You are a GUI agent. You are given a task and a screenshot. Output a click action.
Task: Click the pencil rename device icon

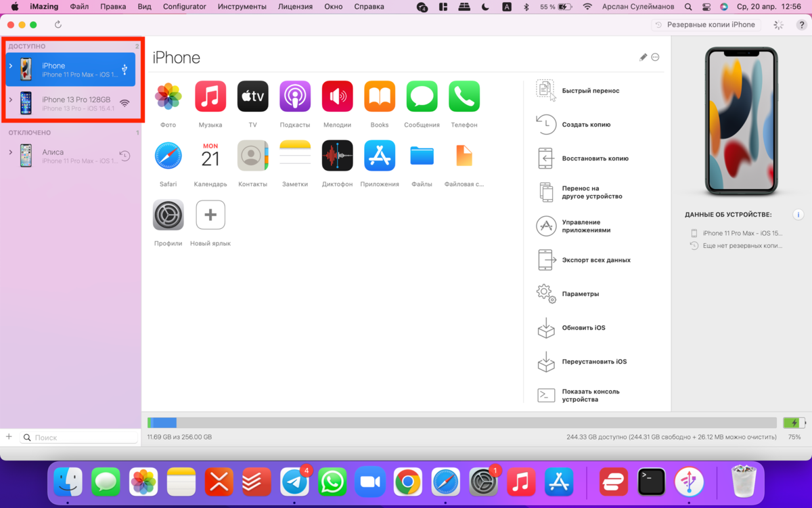click(x=643, y=58)
